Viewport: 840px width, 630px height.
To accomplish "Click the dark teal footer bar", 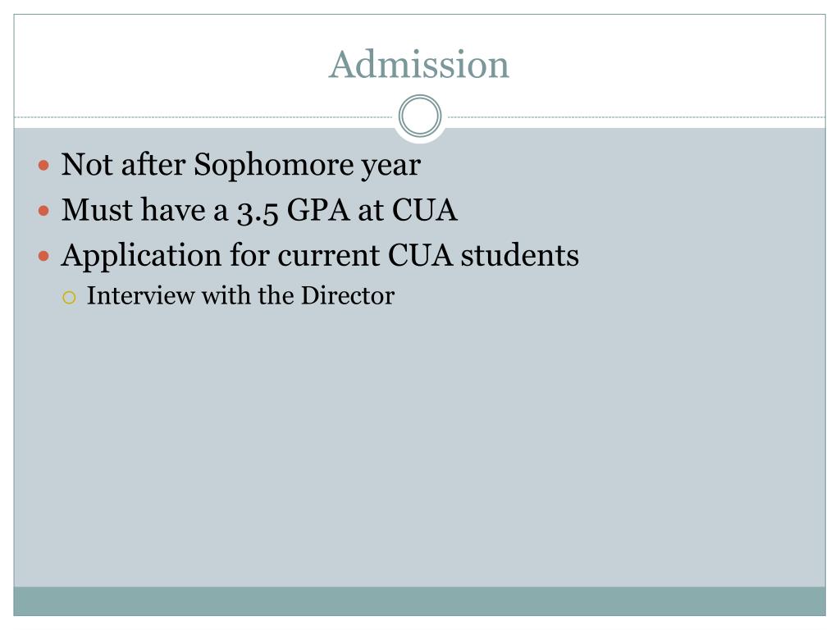I will click(x=419, y=601).
